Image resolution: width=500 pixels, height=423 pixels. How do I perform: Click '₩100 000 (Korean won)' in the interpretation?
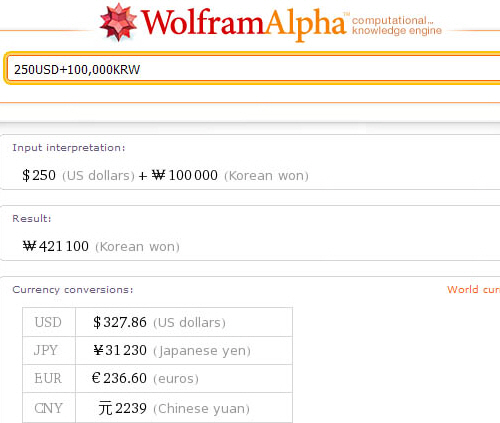click(230, 175)
